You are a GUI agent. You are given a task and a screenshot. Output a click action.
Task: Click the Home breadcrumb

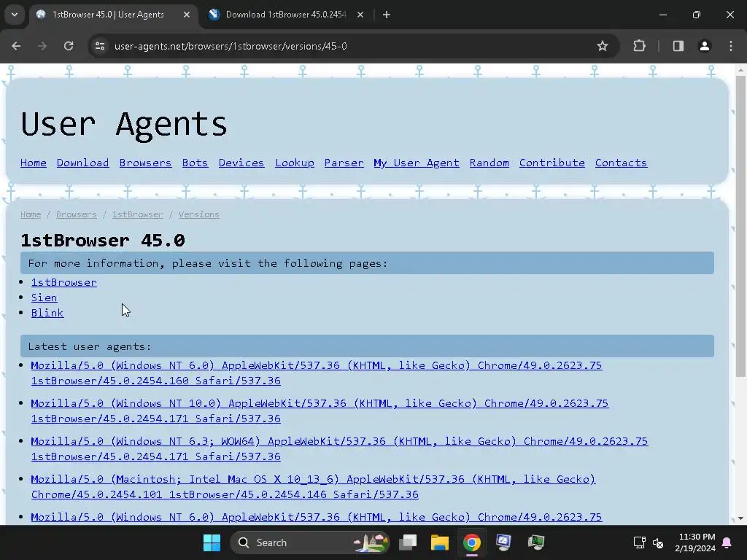click(x=31, y=215)
